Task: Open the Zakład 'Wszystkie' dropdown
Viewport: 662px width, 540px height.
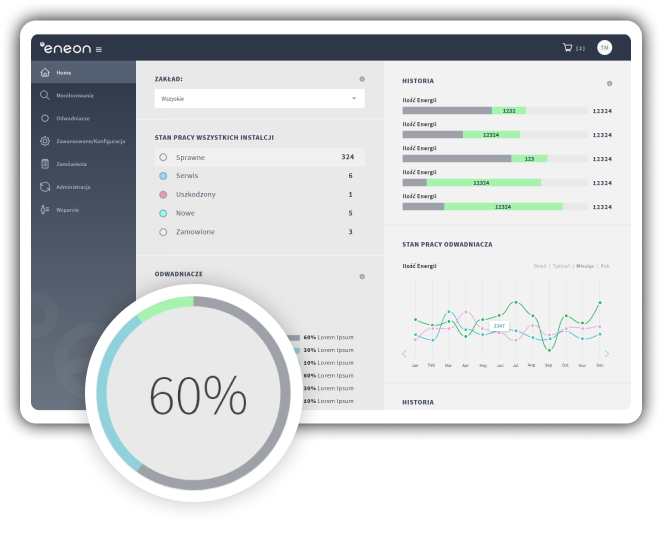Action: (259, 99)
